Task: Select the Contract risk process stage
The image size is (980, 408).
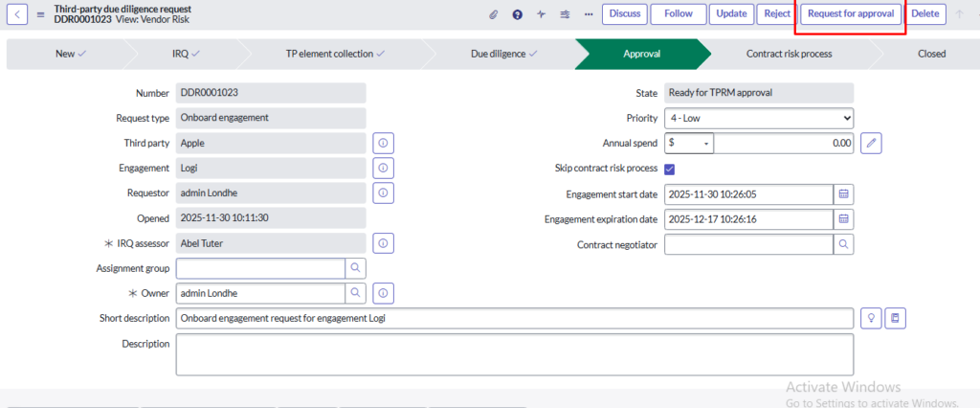Action: (x=789, y=55)
